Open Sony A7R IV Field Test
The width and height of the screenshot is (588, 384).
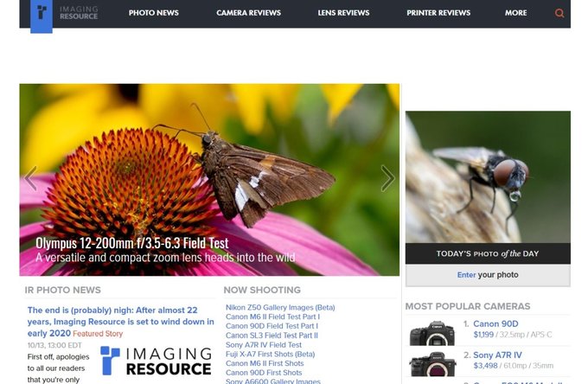(x=264, y=345)
